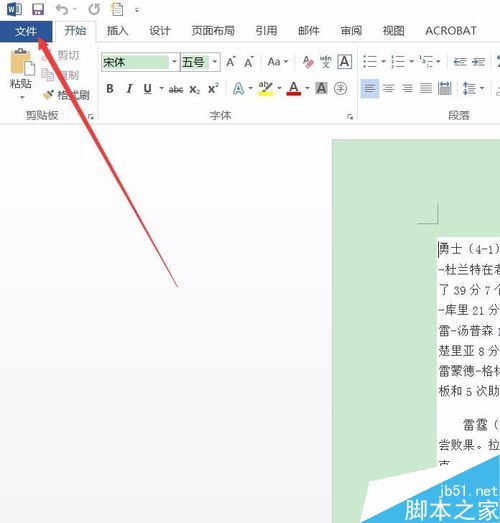
Task: Click document text line starting 勇士
Action: tap(469, 249)
